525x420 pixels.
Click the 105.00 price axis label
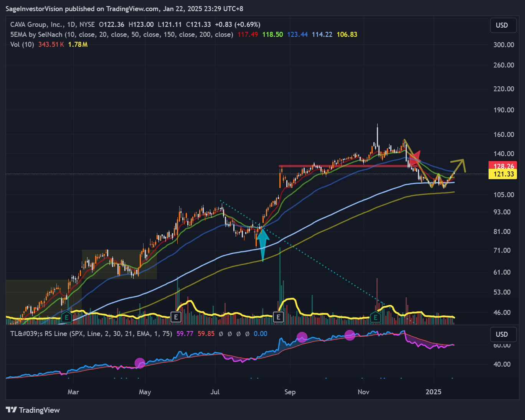tap(504, 195)
